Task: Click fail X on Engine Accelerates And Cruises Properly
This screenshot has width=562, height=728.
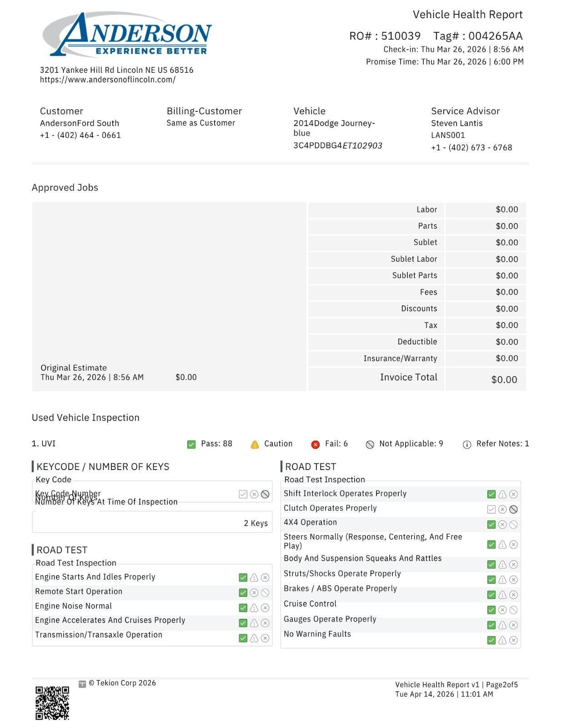Action: coord(265,623)
